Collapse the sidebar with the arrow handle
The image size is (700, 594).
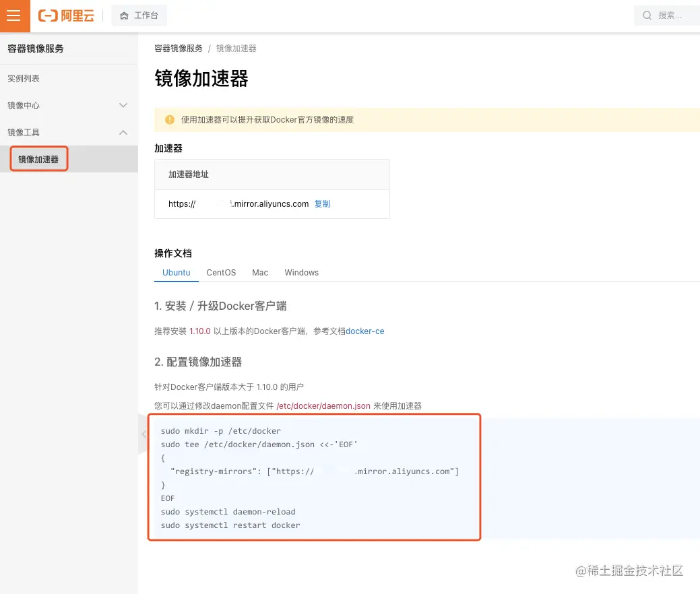point(144,434)
